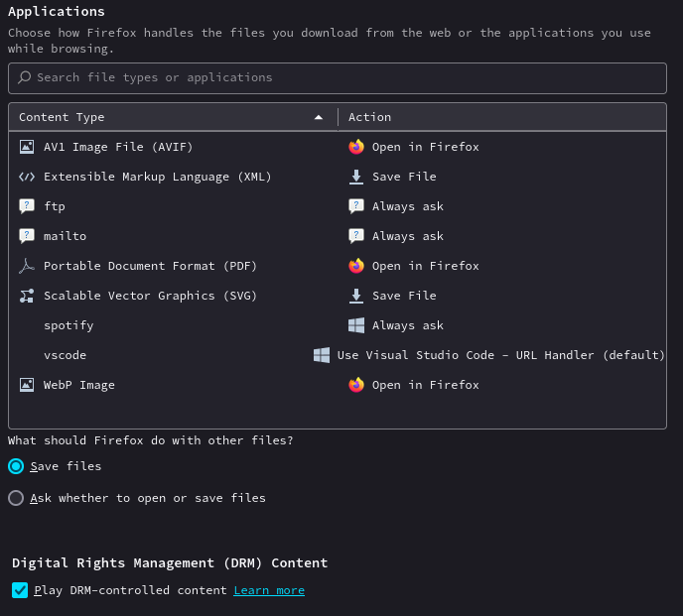Click the ftp content type icon
Viewport: 683px width, 616px height.
27,206
